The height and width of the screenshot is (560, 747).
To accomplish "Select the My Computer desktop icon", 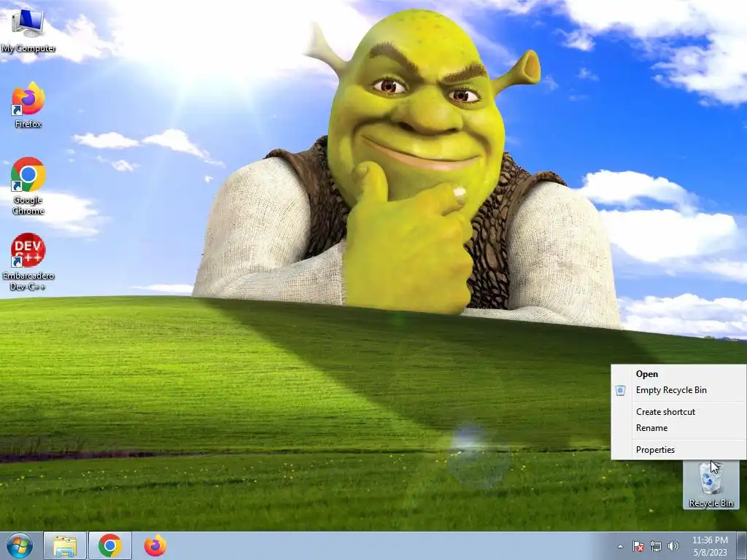I will [x=28, y=31].
